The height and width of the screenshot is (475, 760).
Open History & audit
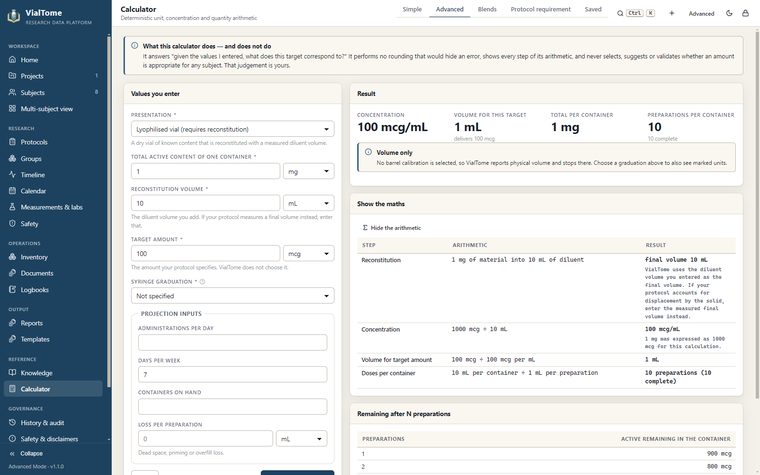(53, 423)
